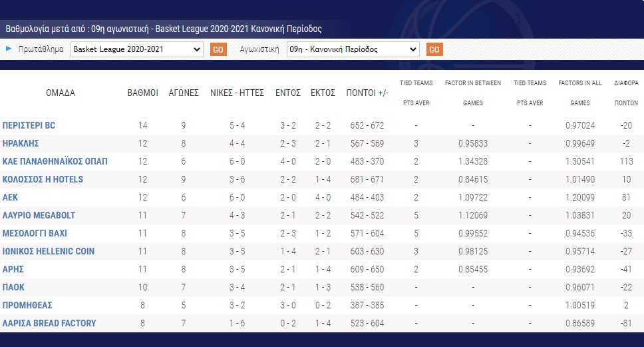
Task: Click the 571 - 604 points cell for ΜΕΣΟΛΟΓΓΙ
Action: [367, 234]
